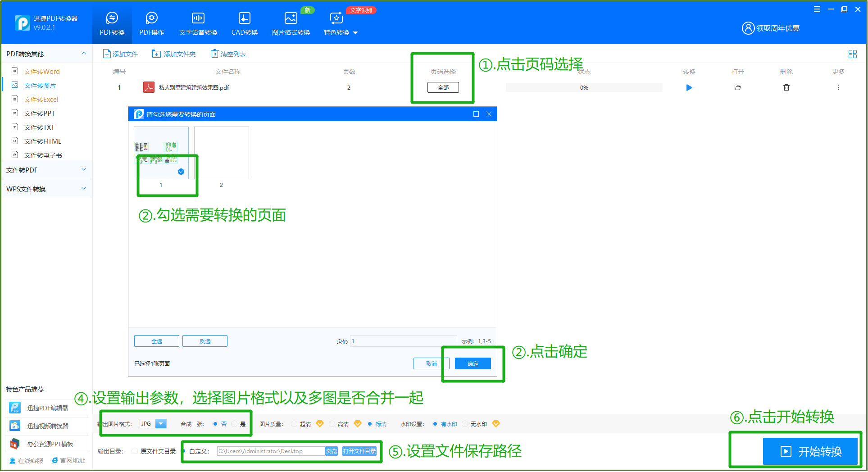Viewport: 868px width, 472px height.
Task: Select 文件转Word in sidebar
Action: 42,71
